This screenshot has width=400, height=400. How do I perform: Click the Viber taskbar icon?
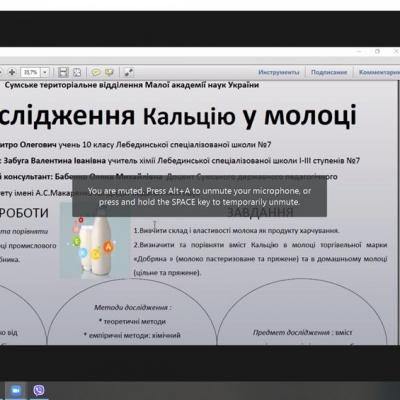(39, 390)
